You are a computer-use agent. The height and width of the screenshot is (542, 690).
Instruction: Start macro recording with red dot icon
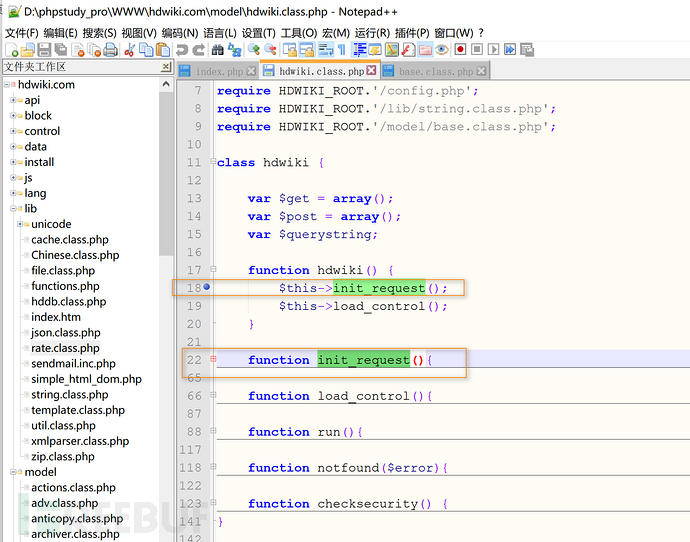coord(460,49)
